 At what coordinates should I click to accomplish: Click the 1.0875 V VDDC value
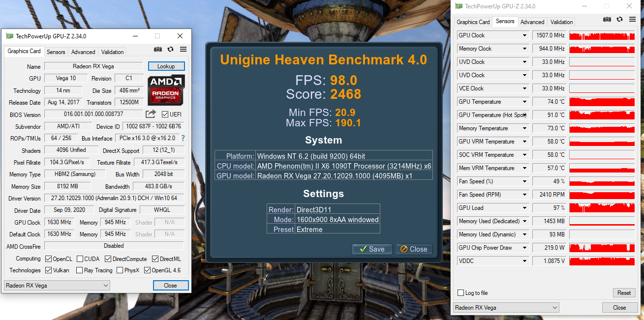coord(550,261)
